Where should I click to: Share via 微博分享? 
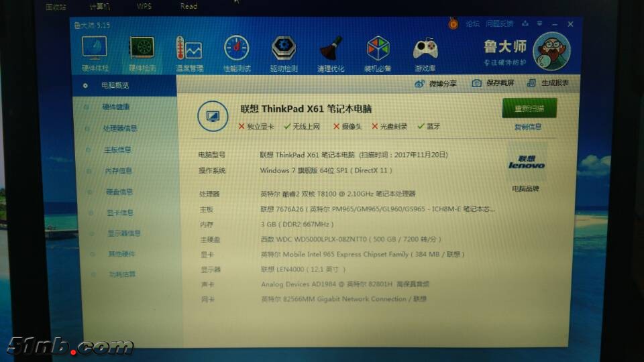click(436, 83)
